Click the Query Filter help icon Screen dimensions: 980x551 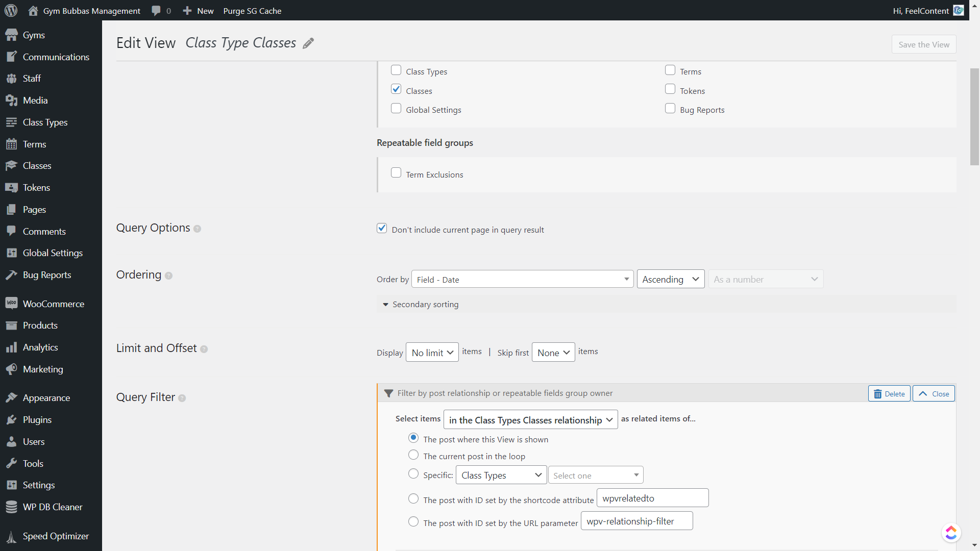pos(182,398)
